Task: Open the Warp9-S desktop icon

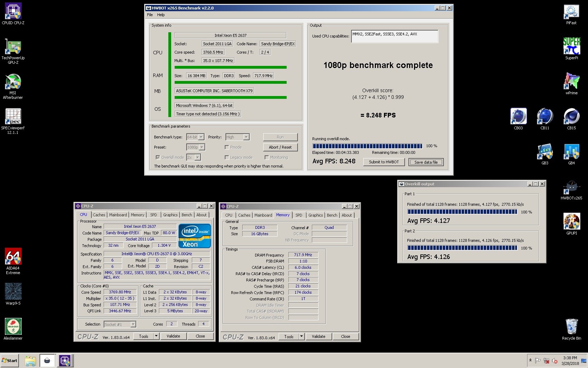Action: (x=13, y=294)
